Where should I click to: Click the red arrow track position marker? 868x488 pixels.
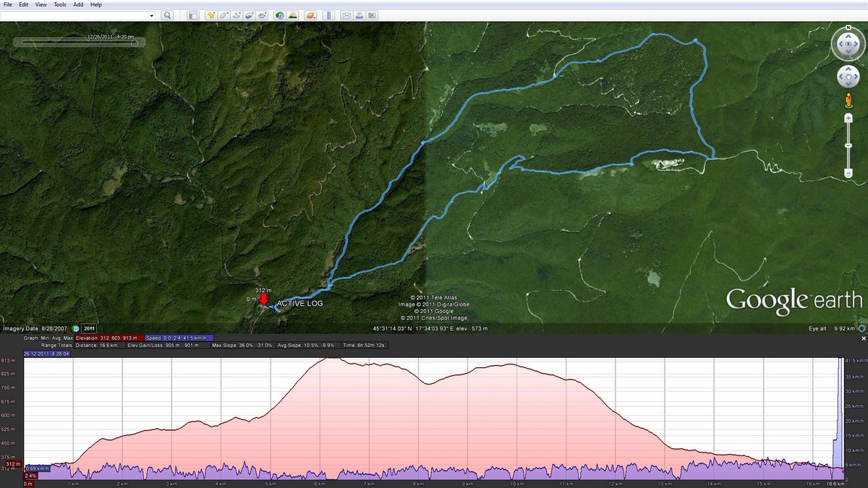pos(263,299)
